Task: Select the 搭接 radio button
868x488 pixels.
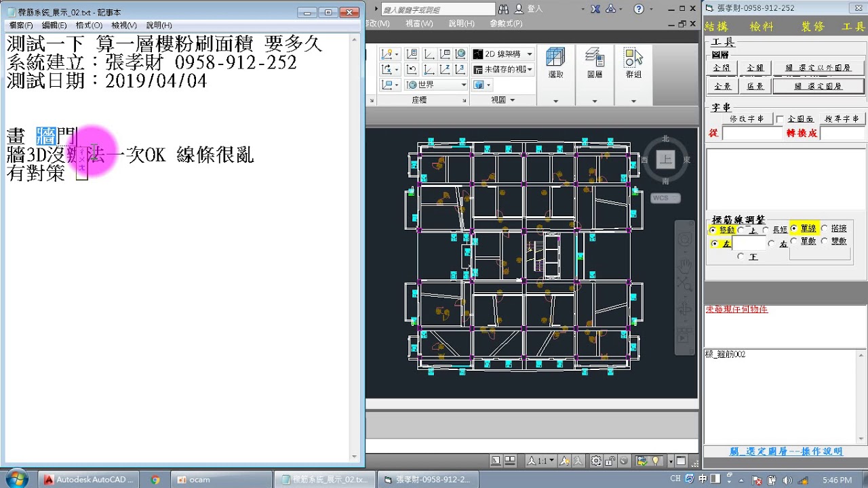Action: pos(825,229)
